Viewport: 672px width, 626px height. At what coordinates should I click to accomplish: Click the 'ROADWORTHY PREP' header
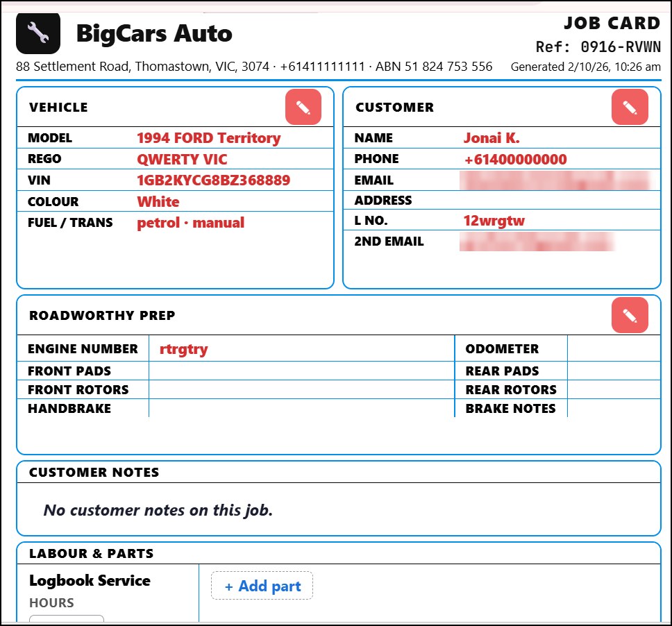point(102,315)
